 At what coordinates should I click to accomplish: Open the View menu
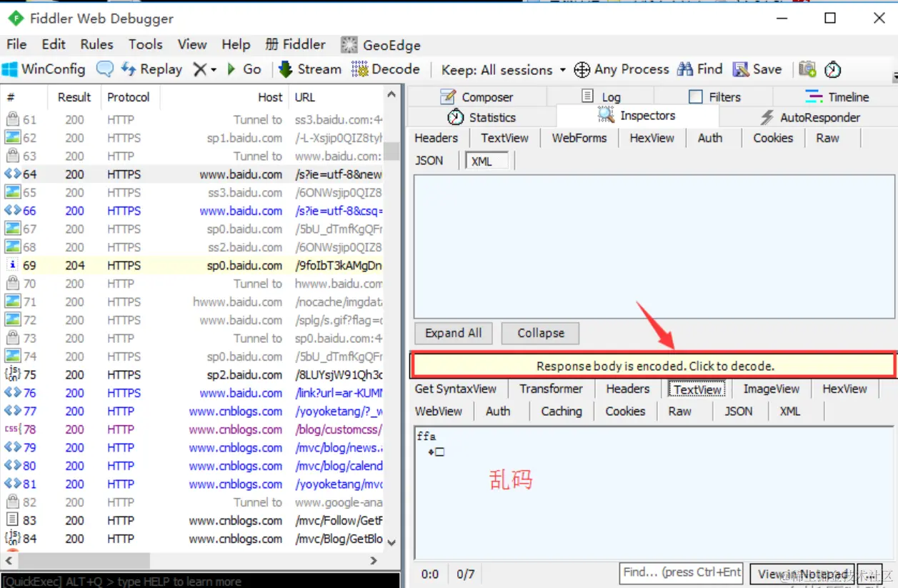pos(192,44)
